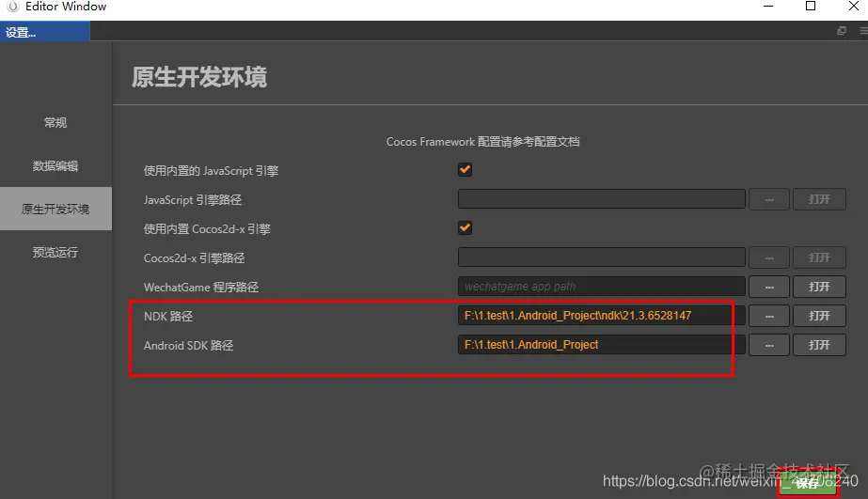Image resolution: width=868 pixels, height=499 pixels.
Task: Click the NDK 路径 label
Action: pyautogui.click(x=168, y=317)
